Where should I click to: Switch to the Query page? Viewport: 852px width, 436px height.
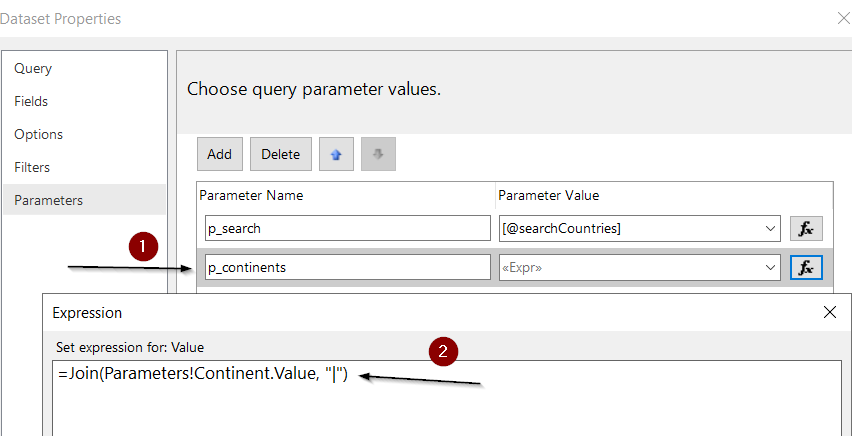[33, 68]
